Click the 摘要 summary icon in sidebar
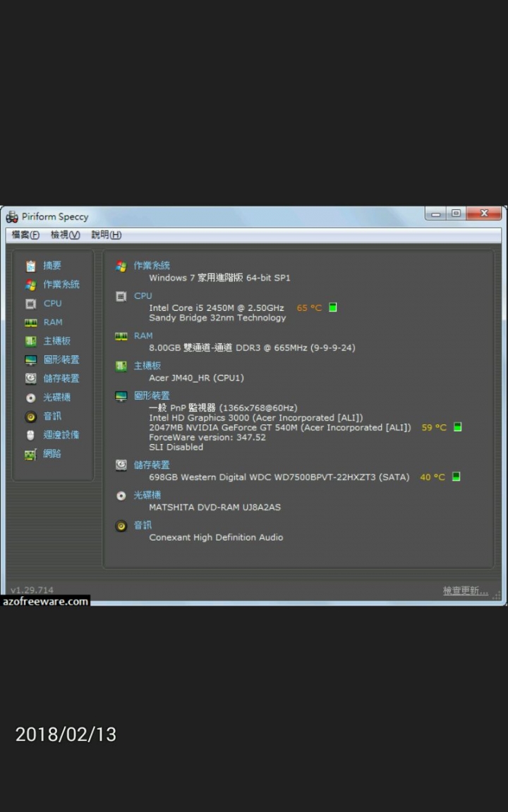 30,266
